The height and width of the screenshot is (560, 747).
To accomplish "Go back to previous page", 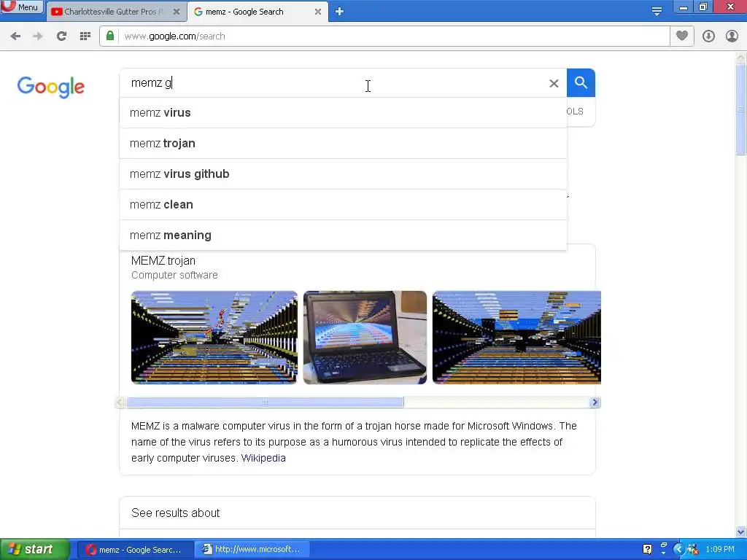I will pyautogui.click(x=15, y=36).
